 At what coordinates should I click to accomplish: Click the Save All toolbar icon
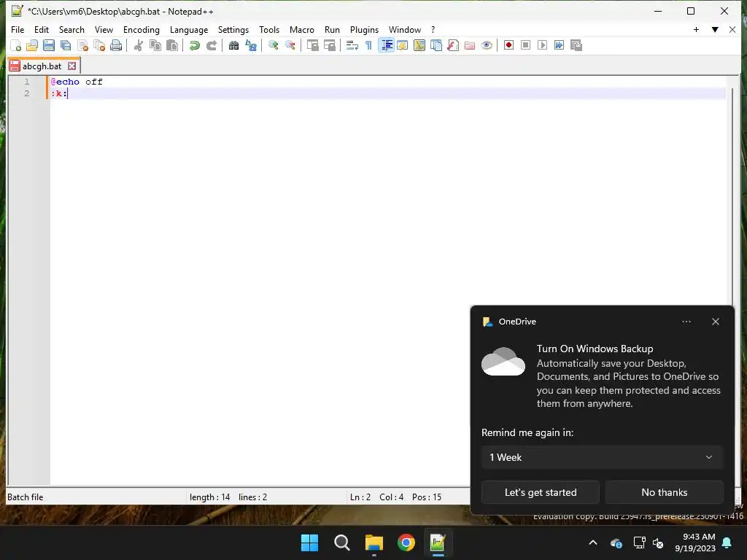pos(66,45)
